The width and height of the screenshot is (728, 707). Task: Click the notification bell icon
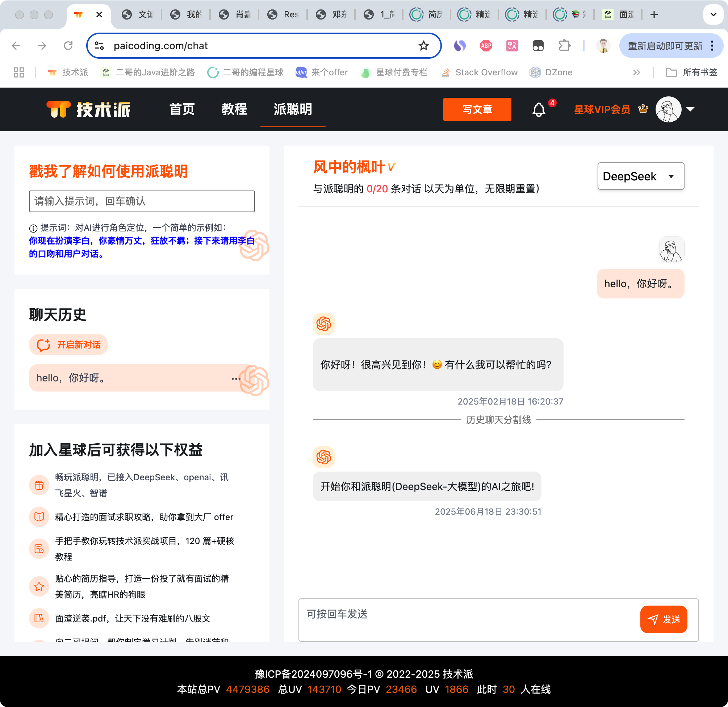coord(539,110)
